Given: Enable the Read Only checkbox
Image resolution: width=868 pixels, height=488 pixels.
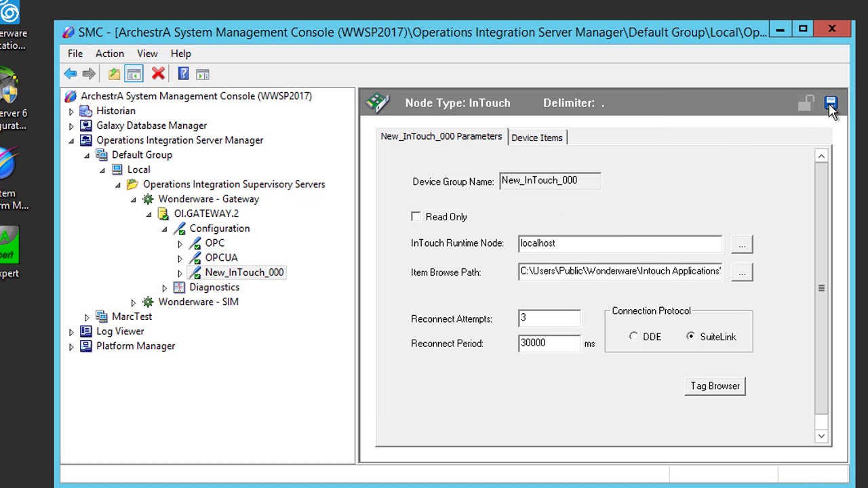Looking at the screenshot, I should point(416,216).
